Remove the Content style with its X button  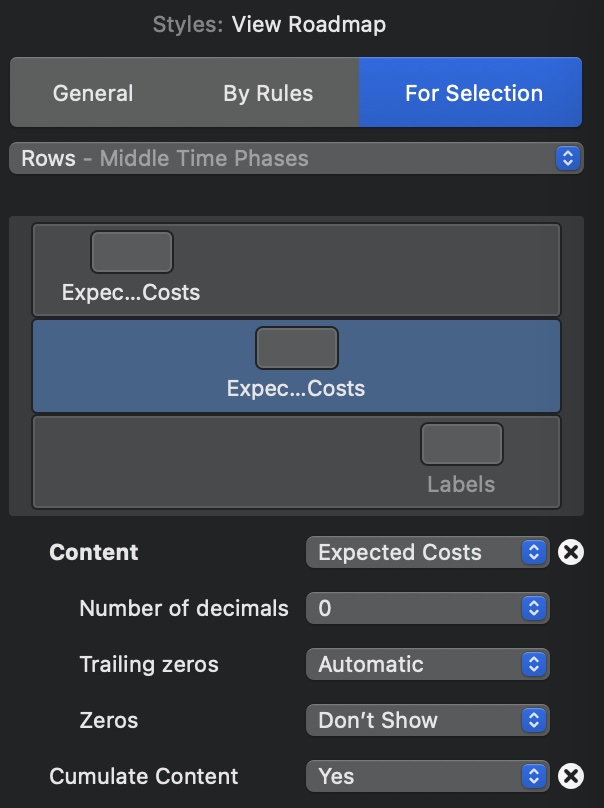pyautogui.click(x=570, y=551)
